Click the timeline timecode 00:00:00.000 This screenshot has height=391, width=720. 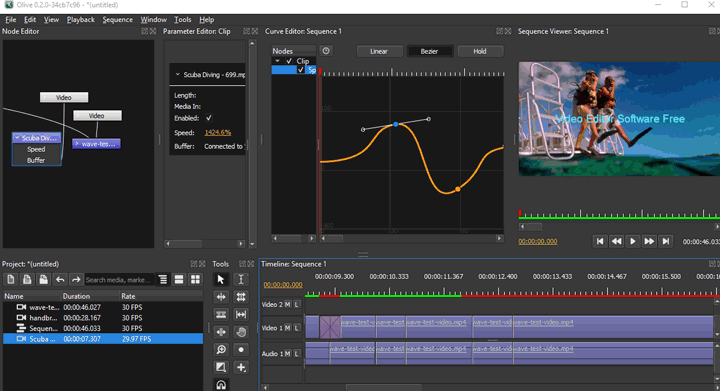pos(283,285)
